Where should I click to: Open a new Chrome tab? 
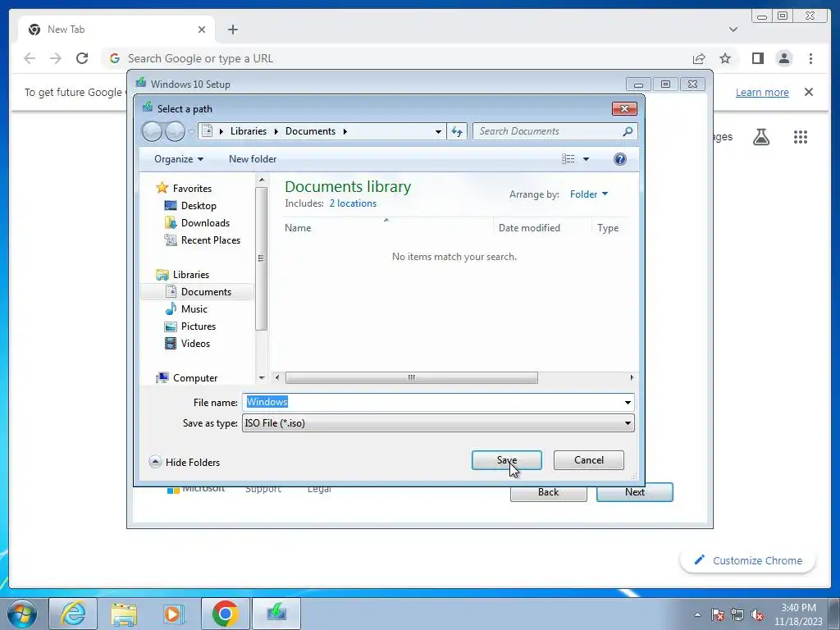click(232, 30)
